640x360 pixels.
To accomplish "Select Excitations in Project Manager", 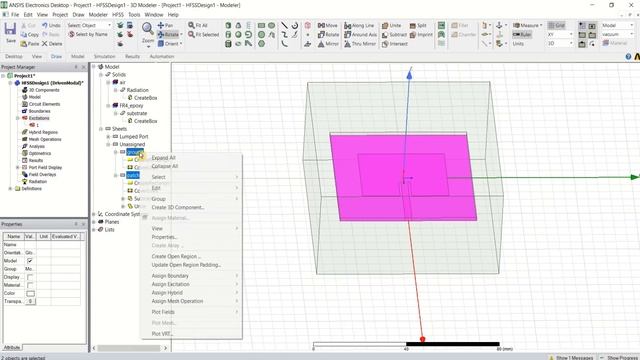I will [39, 118].
